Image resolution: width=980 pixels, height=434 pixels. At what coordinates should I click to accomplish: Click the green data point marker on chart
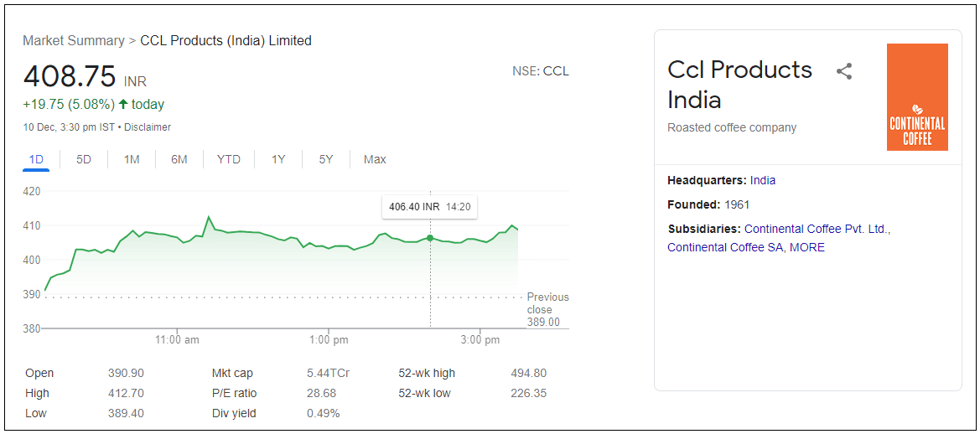click(x=430, y=238)
